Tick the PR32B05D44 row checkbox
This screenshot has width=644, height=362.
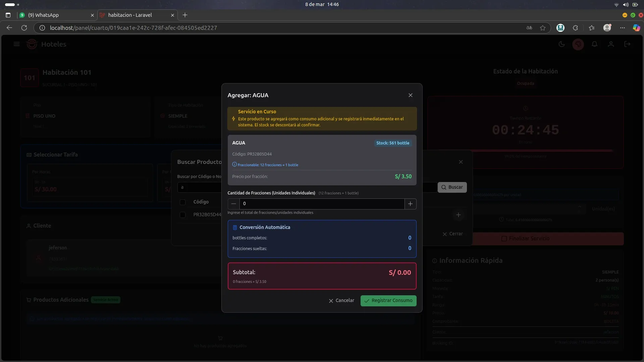182,215
